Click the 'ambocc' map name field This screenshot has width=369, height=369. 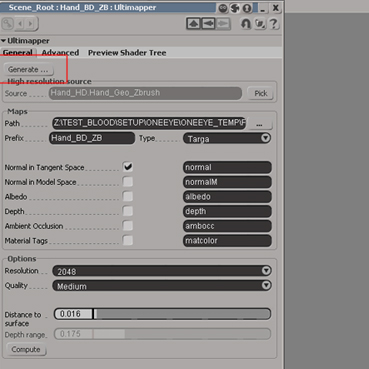[x=227, y=226]
